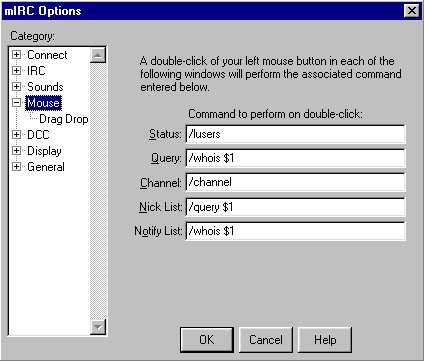Click the Notify List command field

(x=295, y=231)
